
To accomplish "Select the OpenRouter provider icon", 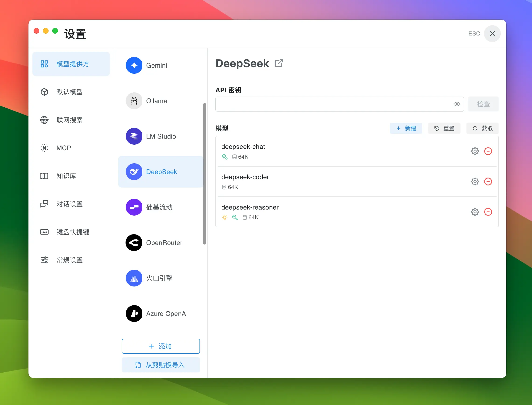I will tap(134, 243).
